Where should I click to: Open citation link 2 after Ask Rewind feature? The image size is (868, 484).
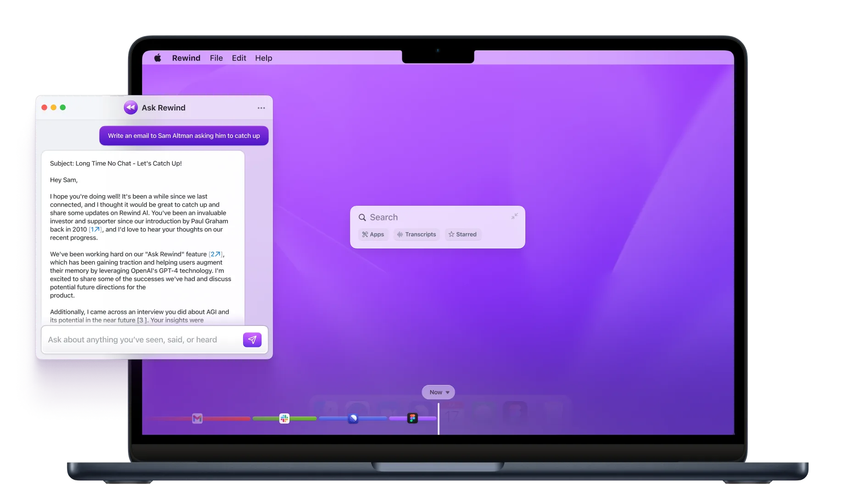click(x=216, y=254)
